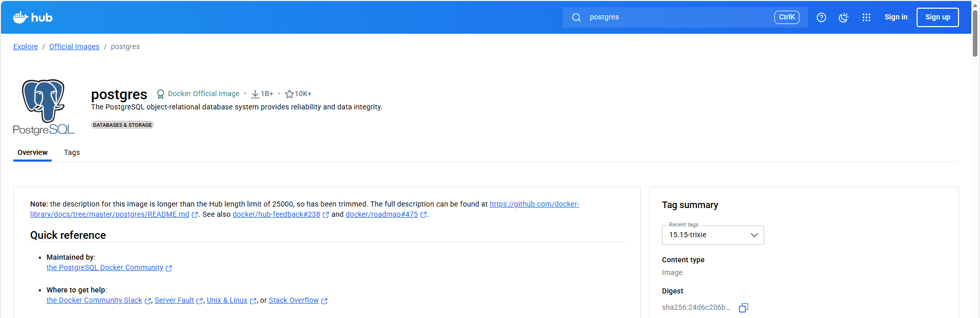This screenshot has height=318, width=980.
Task: Open the PostgreSQL Docker Community link
Action: 105,267
